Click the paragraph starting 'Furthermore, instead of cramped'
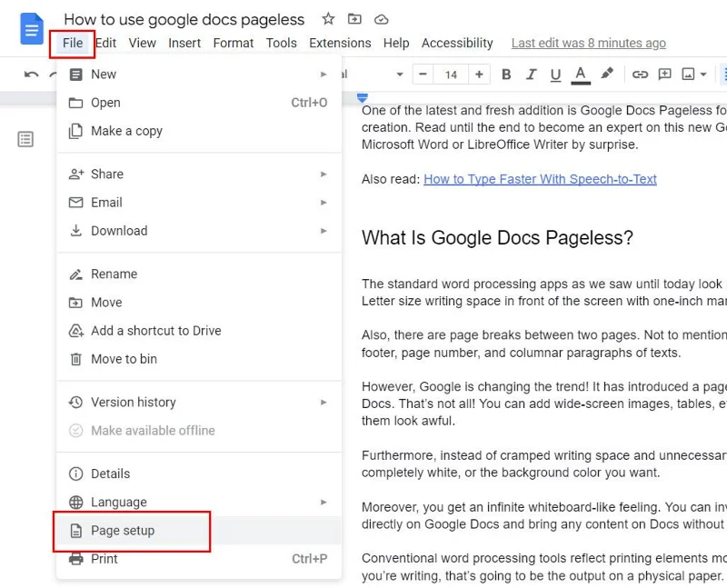The height and width of the screenshot is (588, 727). point(543,463)
